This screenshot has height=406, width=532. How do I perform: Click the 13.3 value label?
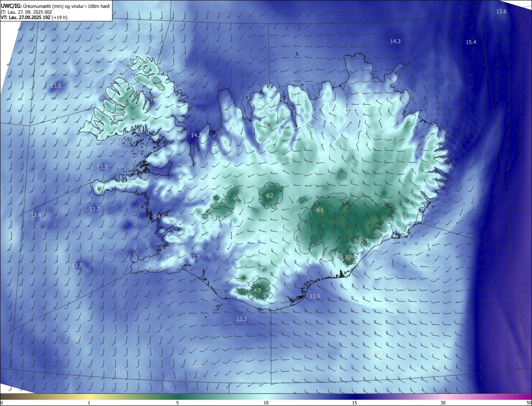point(241,319)
